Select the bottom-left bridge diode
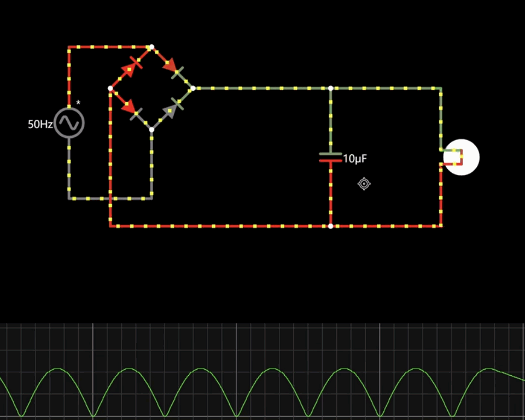Viewport: 525px width, 420px height. 131,109
